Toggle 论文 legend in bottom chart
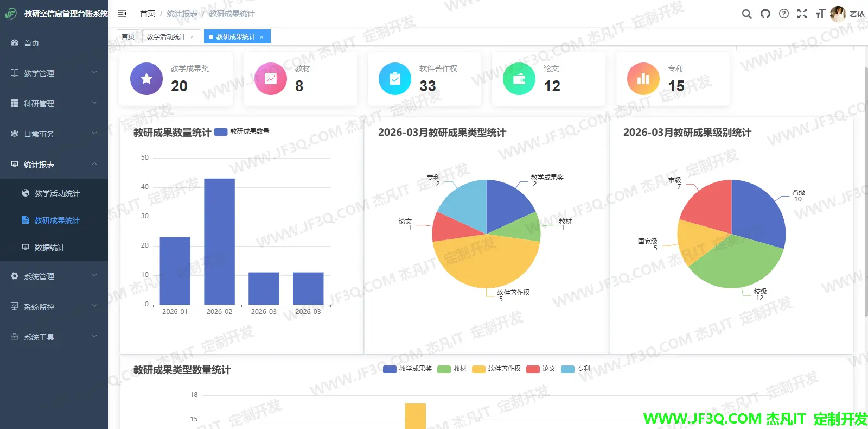This screenshot has width=868, height=429. coord(541,369)
